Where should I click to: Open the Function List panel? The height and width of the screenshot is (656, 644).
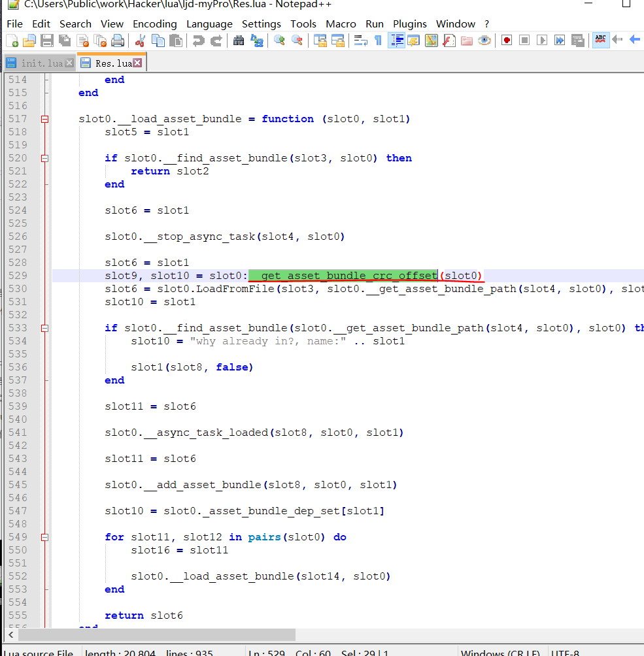tap(449, 41)
